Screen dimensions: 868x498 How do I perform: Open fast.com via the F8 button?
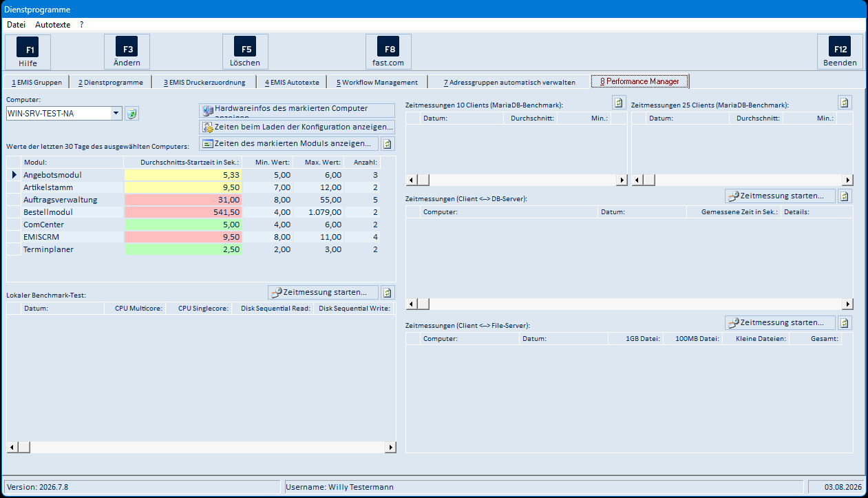point(389,52)
